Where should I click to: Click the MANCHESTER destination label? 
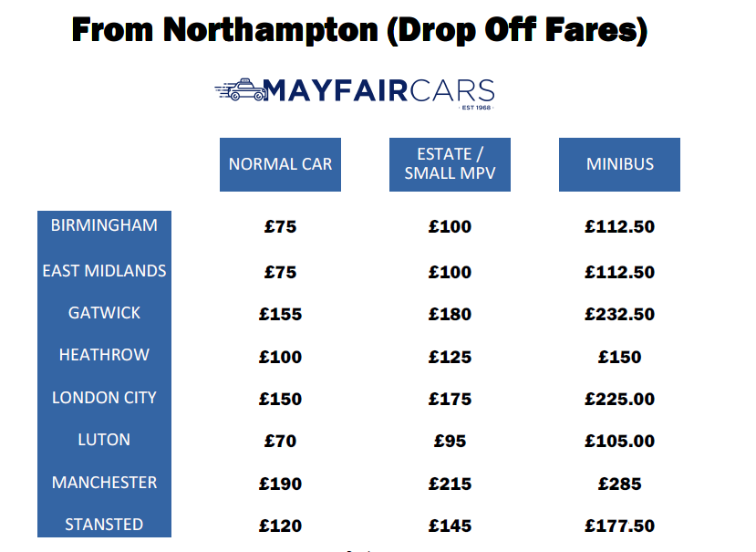coord(104,483)
